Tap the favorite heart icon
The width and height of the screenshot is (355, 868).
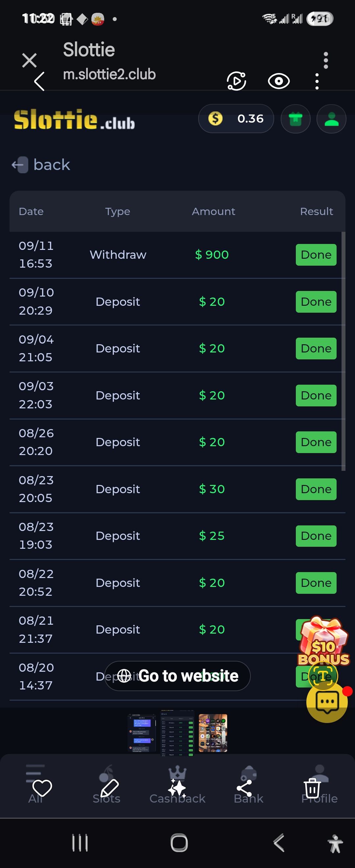(42, 788)
